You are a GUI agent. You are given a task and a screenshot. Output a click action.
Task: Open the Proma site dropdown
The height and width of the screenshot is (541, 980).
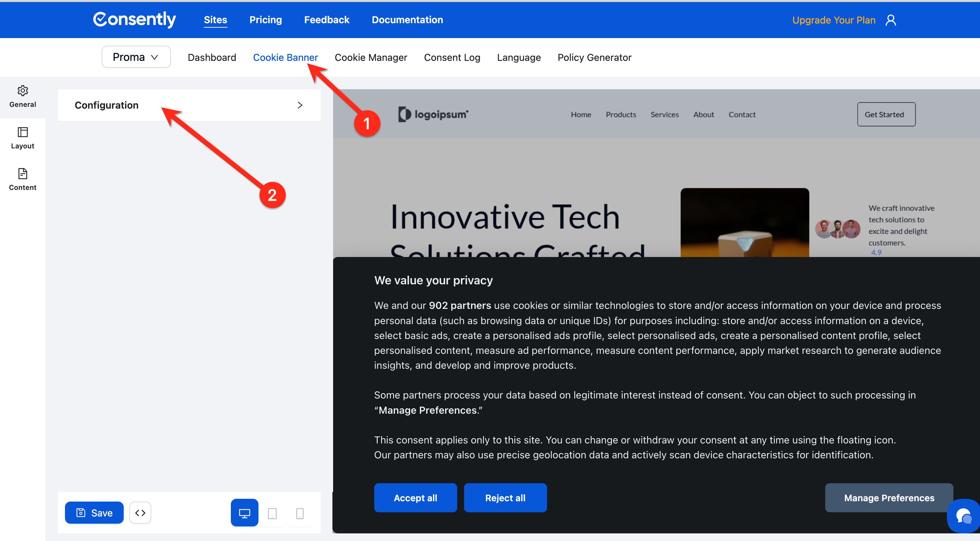click(x=136, y=57)
